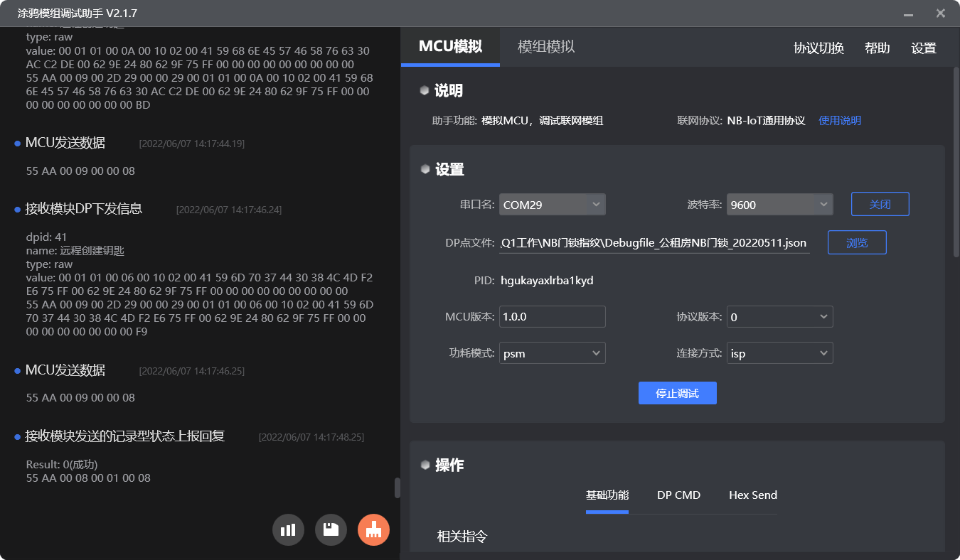Expand the 串口名 COM29 dropdown
This screenshot has width=960, height=560.
(x=553, y=205)
